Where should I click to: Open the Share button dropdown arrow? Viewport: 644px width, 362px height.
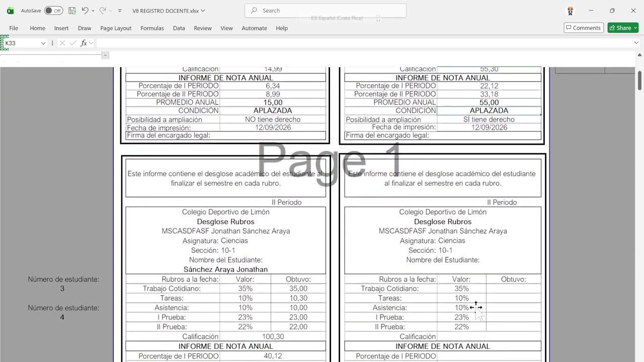pyautogui.click(x=635, y=28)
